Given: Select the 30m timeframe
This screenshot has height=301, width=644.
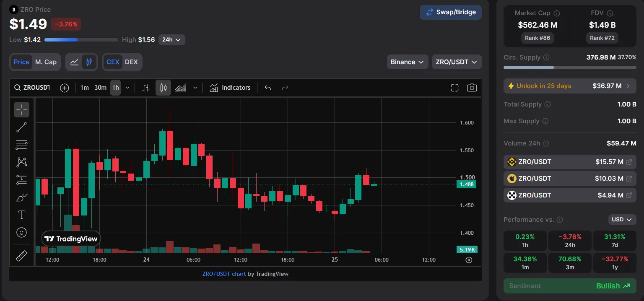Looking at the screenshot, I should pos(100,88).
